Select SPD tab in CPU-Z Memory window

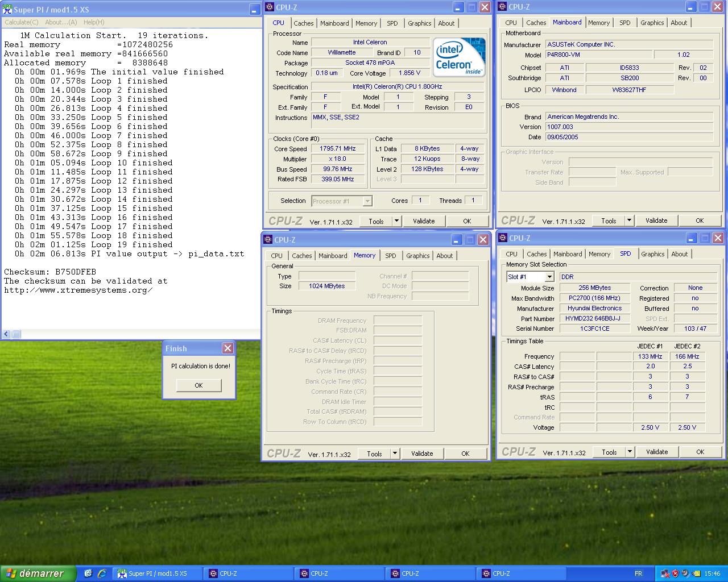[x=390, y=256]
